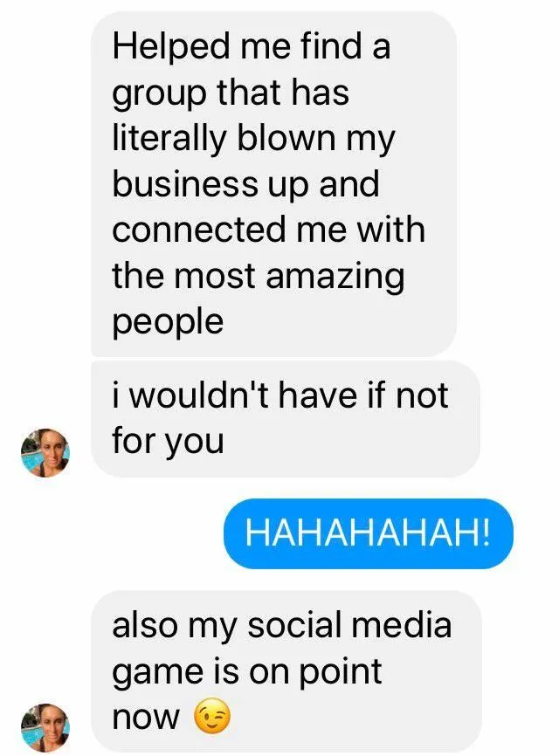Tap the winking face emoji
Image resolution: width=559 pixels, height=756 pixels.
click(212, 716)
